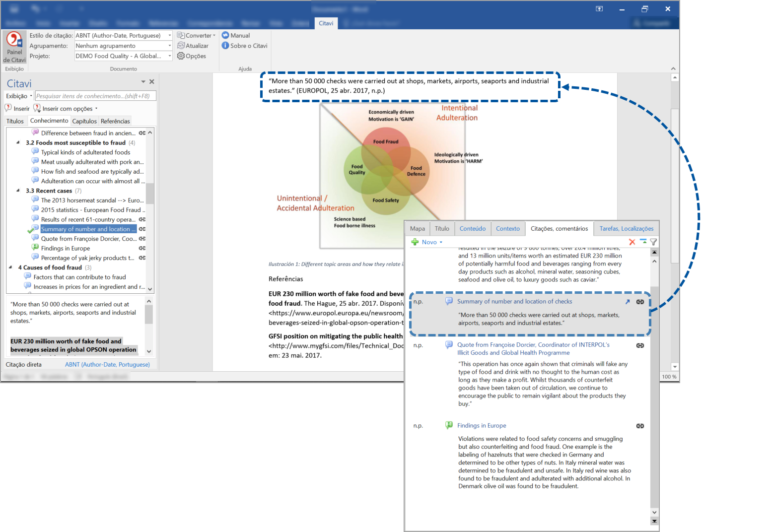The height and width of the screenshot is (532, 769).
Task: Click the green plus Novo icon
Action: pyautogui.click(x=415, y=242)
